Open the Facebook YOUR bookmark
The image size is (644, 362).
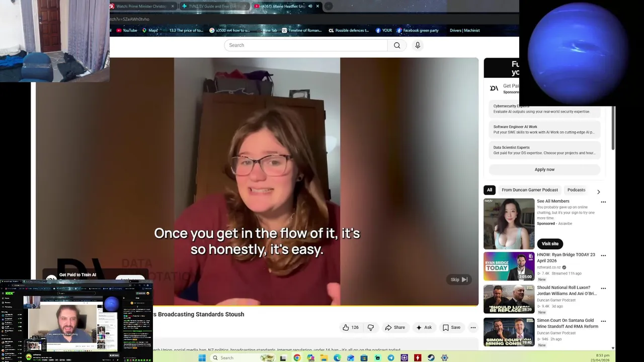point(384,30)
